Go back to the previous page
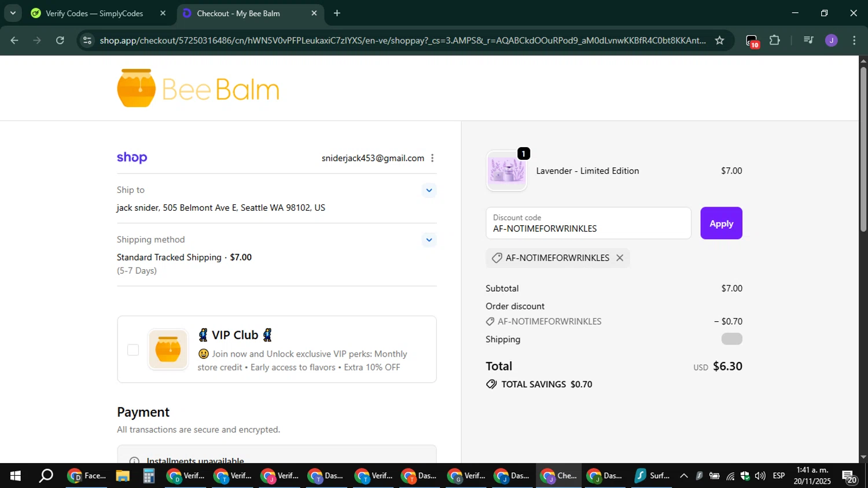Screen dimensions: 868x488 [14, 41]
